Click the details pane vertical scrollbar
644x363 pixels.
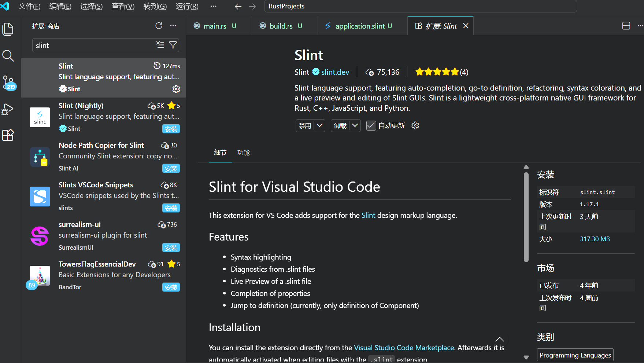click(x=526, y=217)
